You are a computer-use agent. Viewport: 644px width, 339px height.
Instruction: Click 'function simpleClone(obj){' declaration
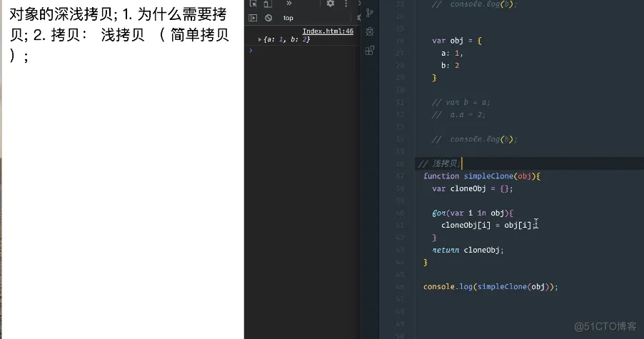pyautogui.click(x=482, y=176)
